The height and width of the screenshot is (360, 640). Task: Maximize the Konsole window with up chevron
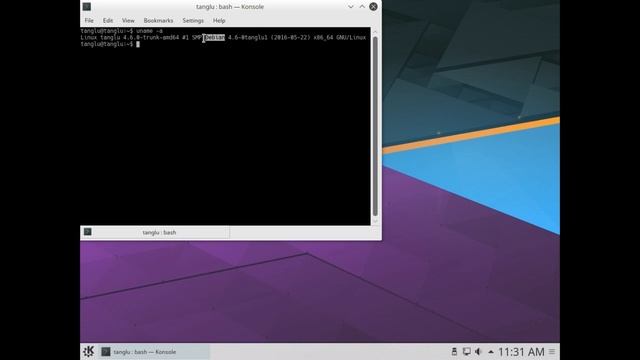(362, 7)
